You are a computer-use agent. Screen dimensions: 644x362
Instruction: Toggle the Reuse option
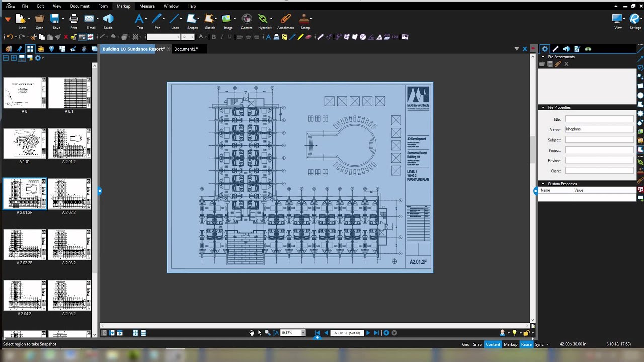[x=526, y=344]
